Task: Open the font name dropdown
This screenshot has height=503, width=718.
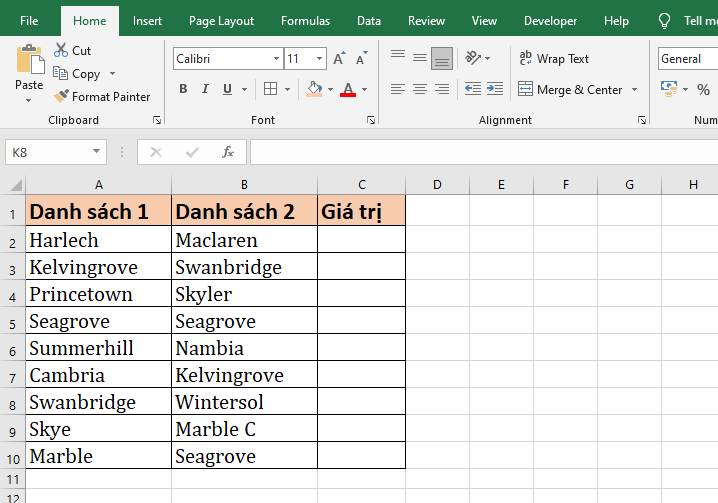Action: point(276,59)
